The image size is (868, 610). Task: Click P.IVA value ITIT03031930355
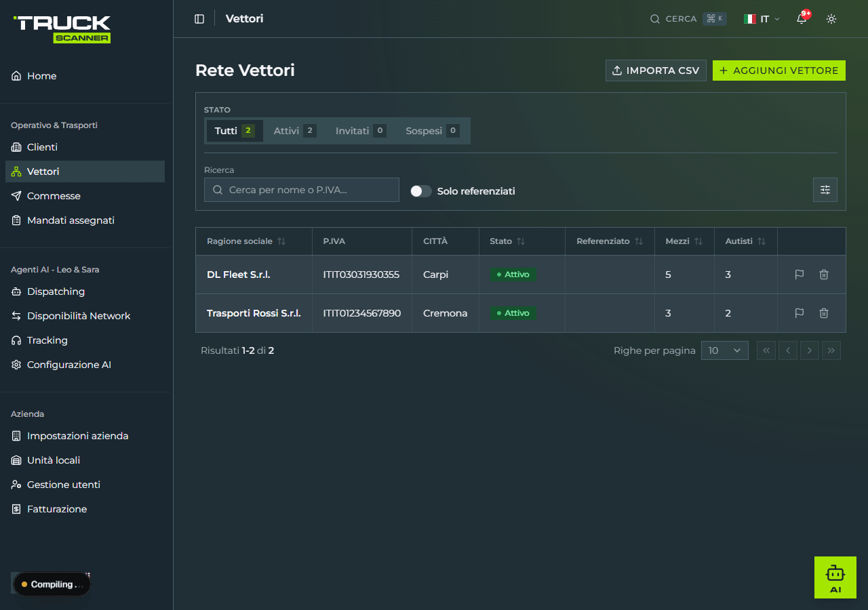point(361,274)
